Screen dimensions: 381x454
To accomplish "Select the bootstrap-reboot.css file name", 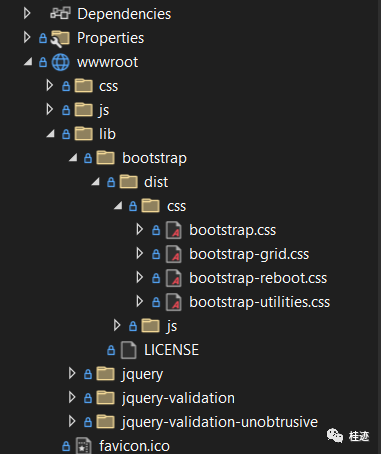I will click(258, 278).
